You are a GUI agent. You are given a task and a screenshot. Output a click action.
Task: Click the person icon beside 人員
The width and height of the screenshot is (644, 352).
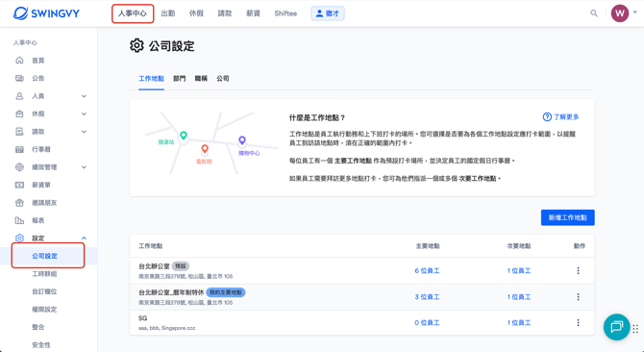(19, 96)
